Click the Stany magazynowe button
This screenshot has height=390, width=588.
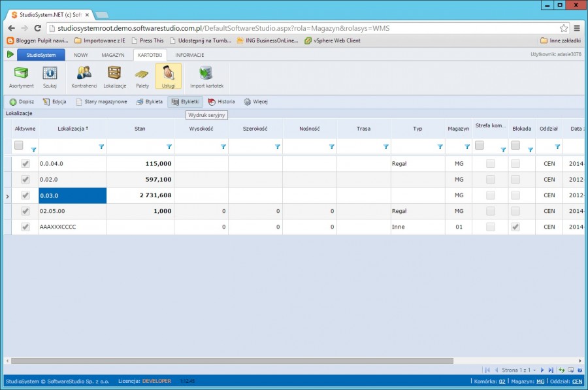(x=101, y=102)
